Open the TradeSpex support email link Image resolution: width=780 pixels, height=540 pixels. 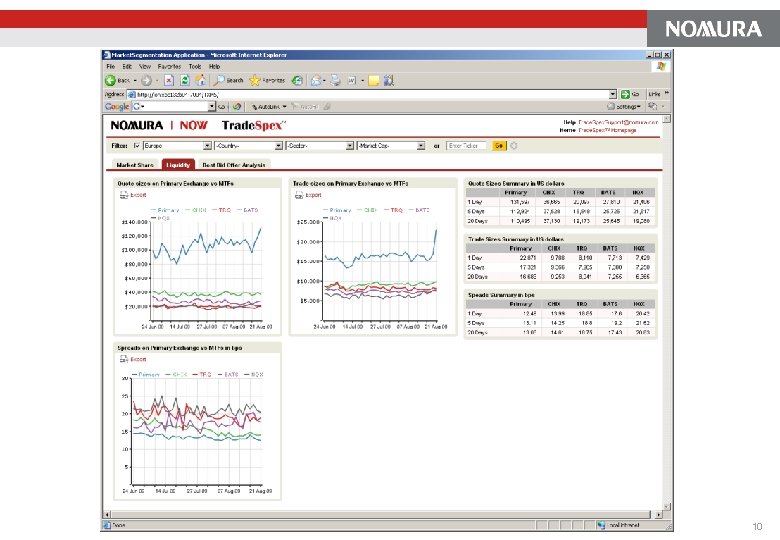[618, 122]
